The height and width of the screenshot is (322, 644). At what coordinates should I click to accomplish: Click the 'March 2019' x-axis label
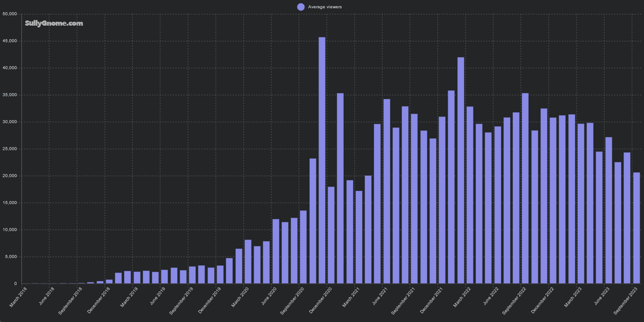click(129, 297)
